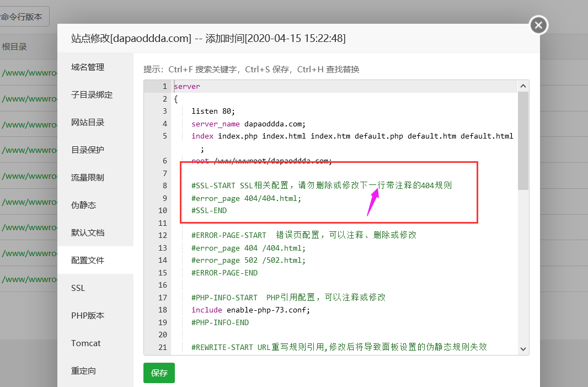Open the 伪静态 tab
Screen dimensions: 588x387
(x=84, y=205)
